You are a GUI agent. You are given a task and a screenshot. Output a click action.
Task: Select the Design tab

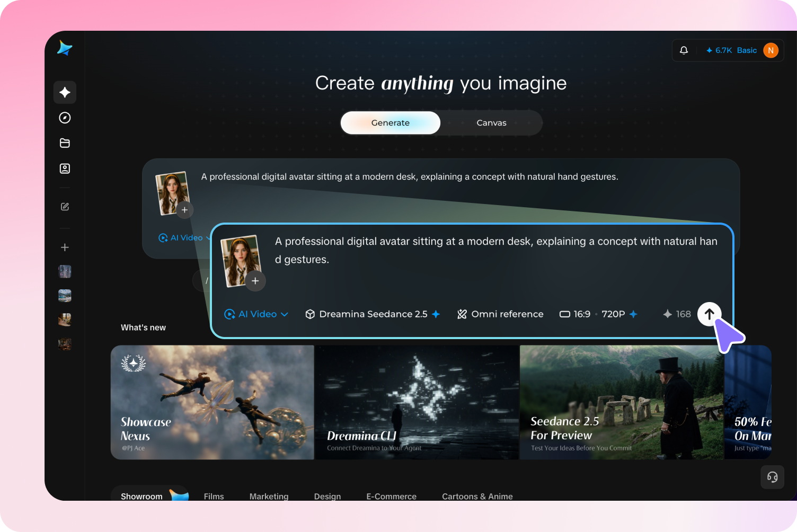pos(327,496)
